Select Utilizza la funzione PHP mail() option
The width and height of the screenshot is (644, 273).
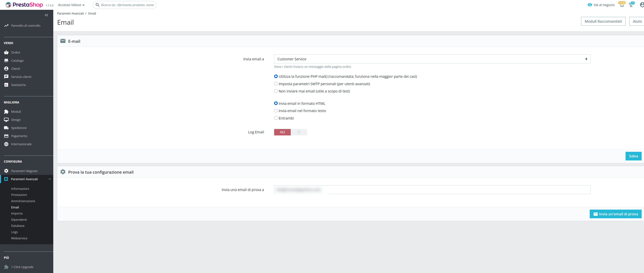point(276,77)
